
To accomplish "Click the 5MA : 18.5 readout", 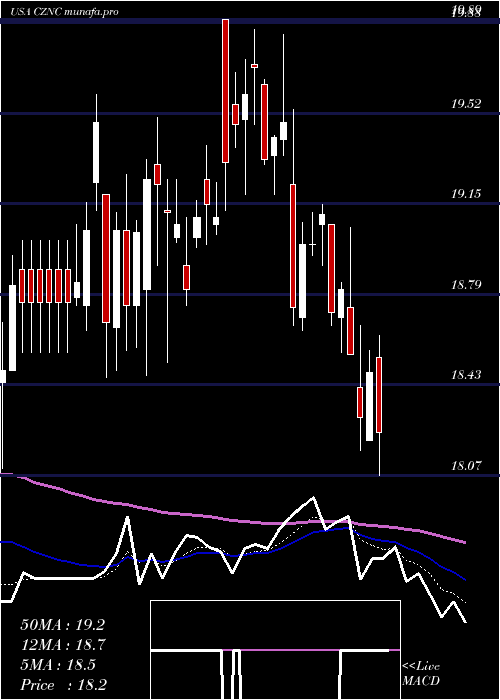I will 58,665.
